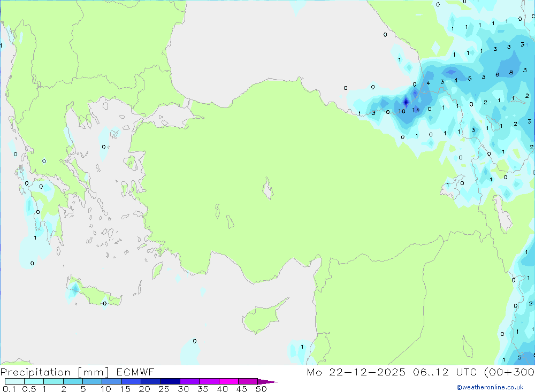This screenshot has width=535, height=392.
Task: Click the dark blue precipitation peak cell
Action: (x=406, y=102)
